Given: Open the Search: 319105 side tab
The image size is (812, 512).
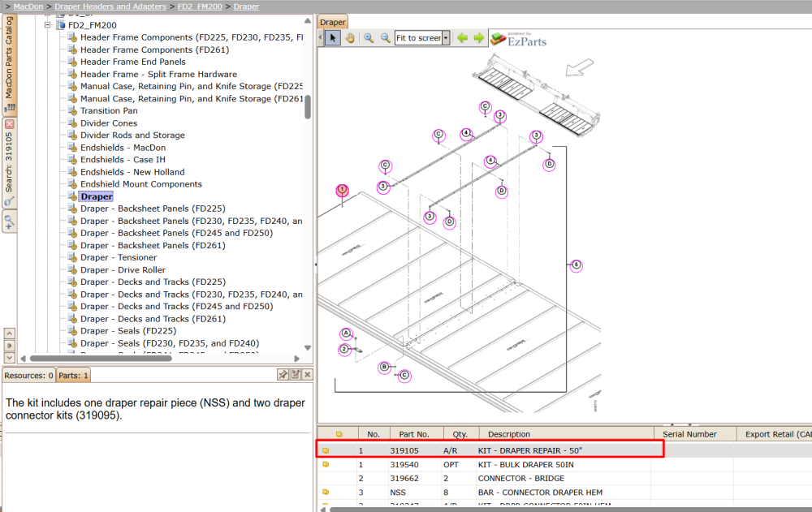Looking at the screenshot, I should 9,162.
